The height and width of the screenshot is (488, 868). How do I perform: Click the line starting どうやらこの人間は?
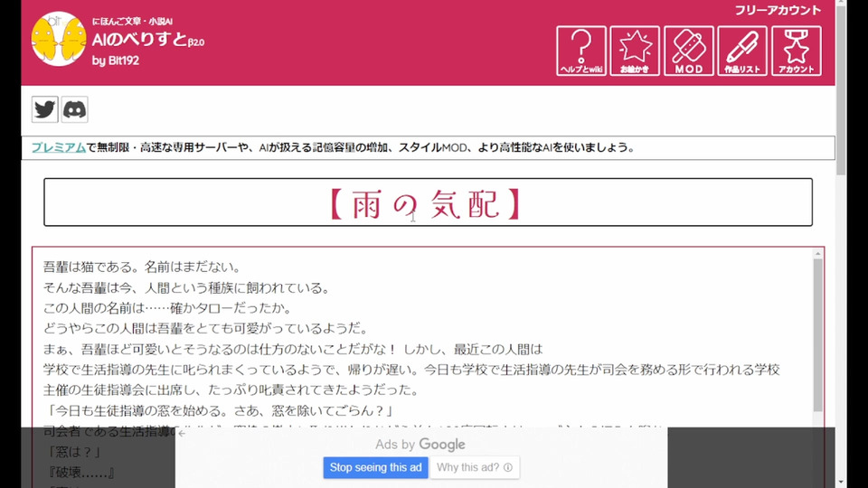206,329
